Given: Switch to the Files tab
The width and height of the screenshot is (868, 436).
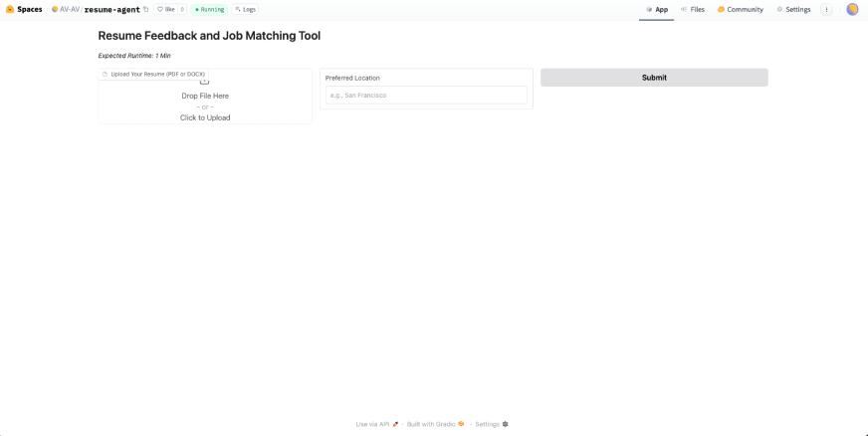Looking at the screenshot, I should [693, 9].
